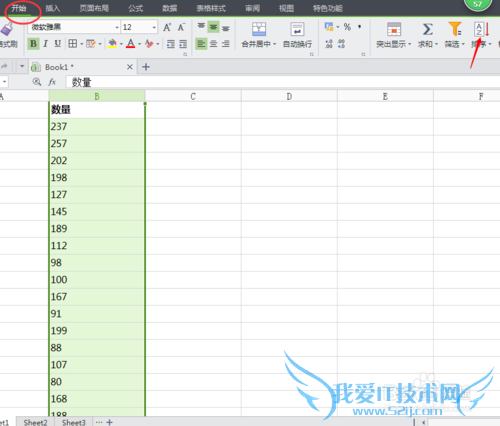This screenshot has width=500, height=426.
Task: Click the red font color A button
Action: pos(131,44)
